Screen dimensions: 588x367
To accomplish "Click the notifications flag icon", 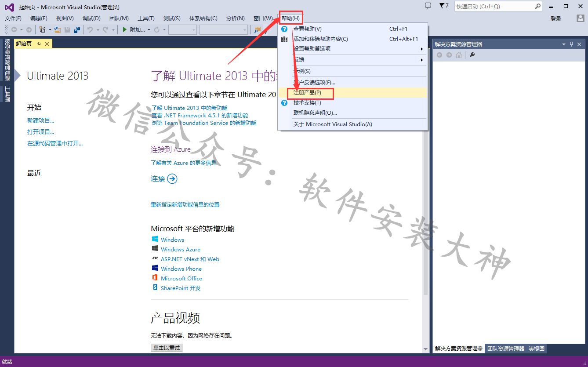I will pos(444,6).
